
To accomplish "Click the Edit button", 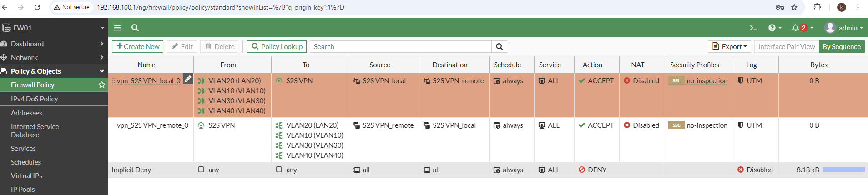I will pos(182,46).
